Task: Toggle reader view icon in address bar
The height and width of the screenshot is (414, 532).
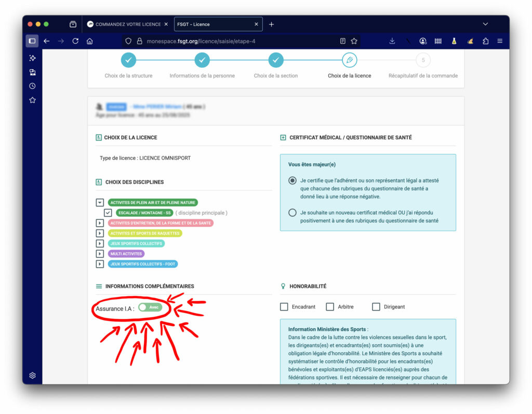Action: click(342, 41)
